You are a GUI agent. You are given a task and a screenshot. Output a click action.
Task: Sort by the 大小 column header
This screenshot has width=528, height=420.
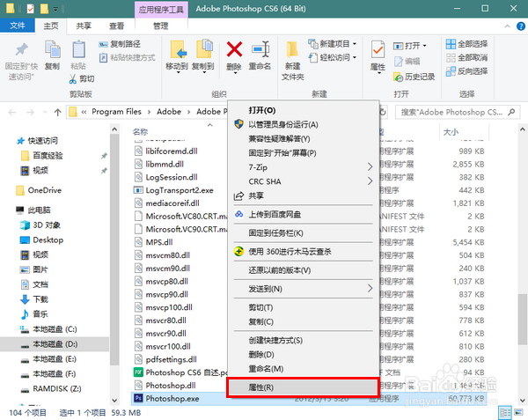(451, 132)
